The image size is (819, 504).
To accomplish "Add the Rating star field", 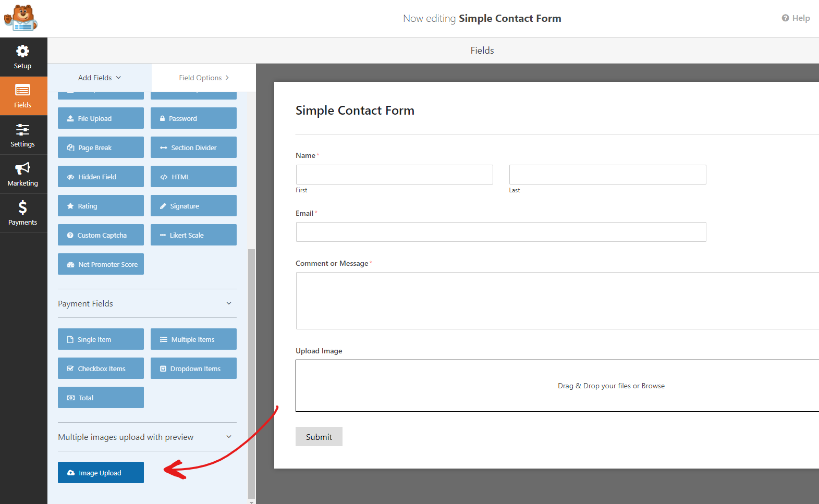I will 101,206.
